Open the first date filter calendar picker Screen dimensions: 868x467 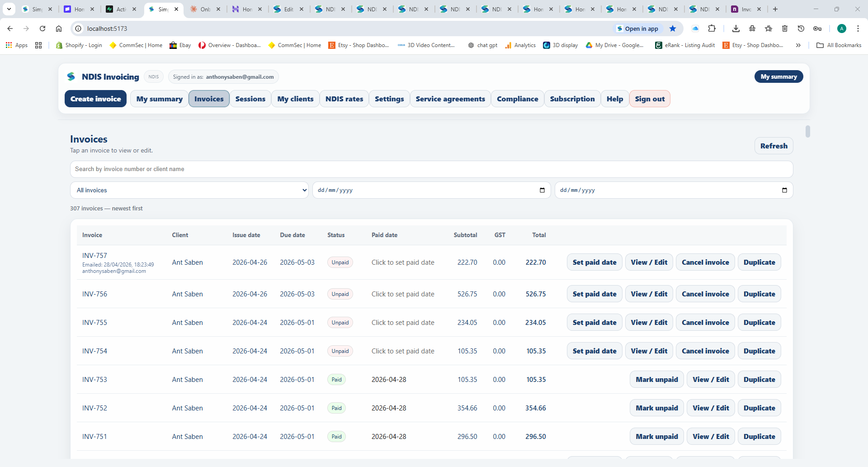542,190
